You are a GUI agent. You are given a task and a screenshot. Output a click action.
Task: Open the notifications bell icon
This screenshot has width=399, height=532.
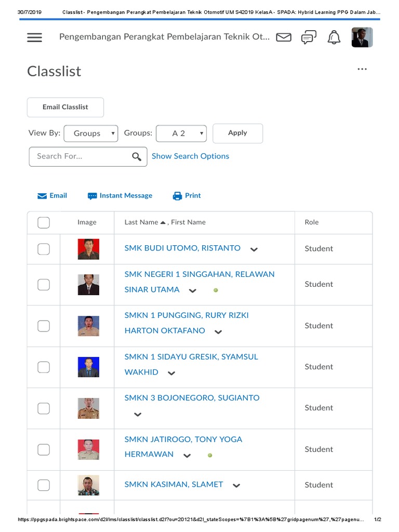pyautogui.click(x=334, y=37)
